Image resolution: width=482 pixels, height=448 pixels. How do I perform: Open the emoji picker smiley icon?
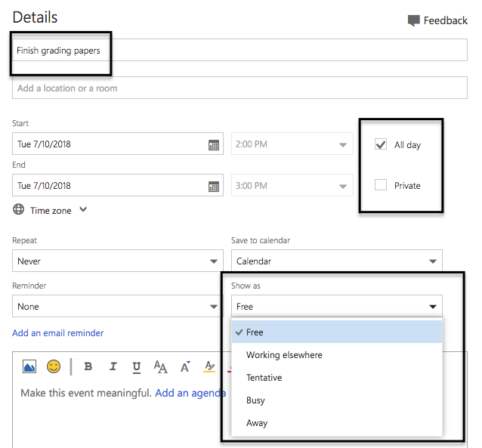pos(54,366)
